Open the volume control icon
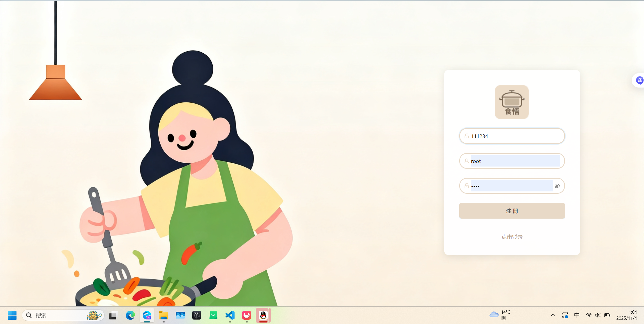The image size is (644, 324). (598, 315)
